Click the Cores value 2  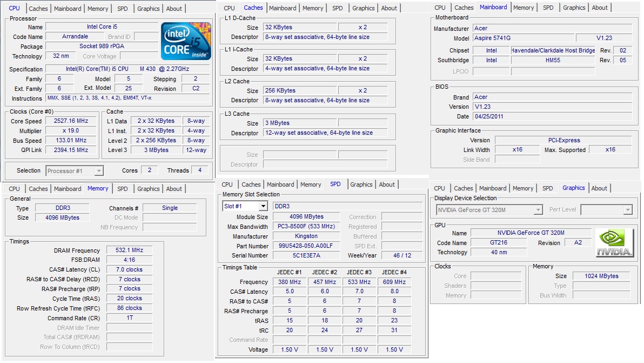[150, 170]
